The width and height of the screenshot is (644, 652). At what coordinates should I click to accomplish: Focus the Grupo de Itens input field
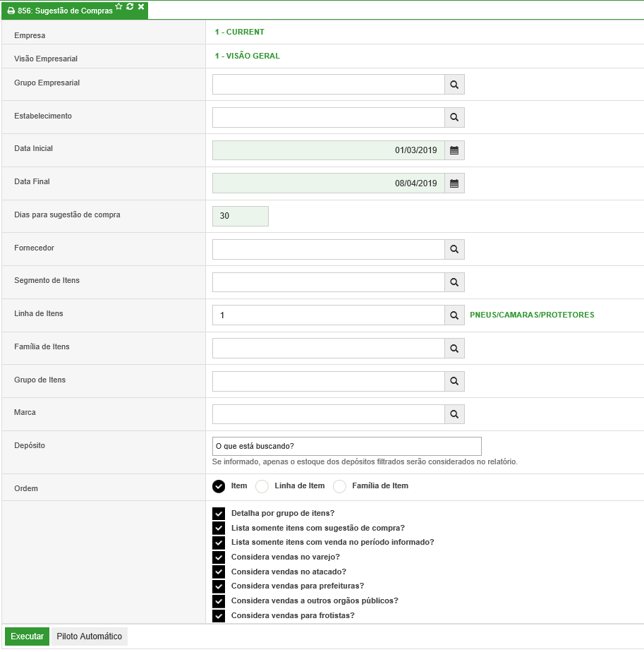point(329,381)
